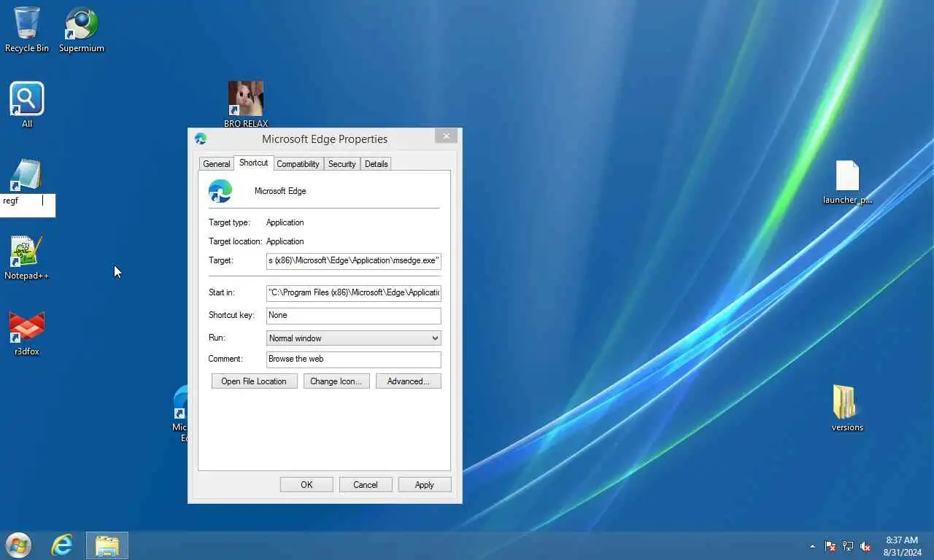Switch to the Shortcut tab
This screenshot has height=560, width=934.
(253, 163)
